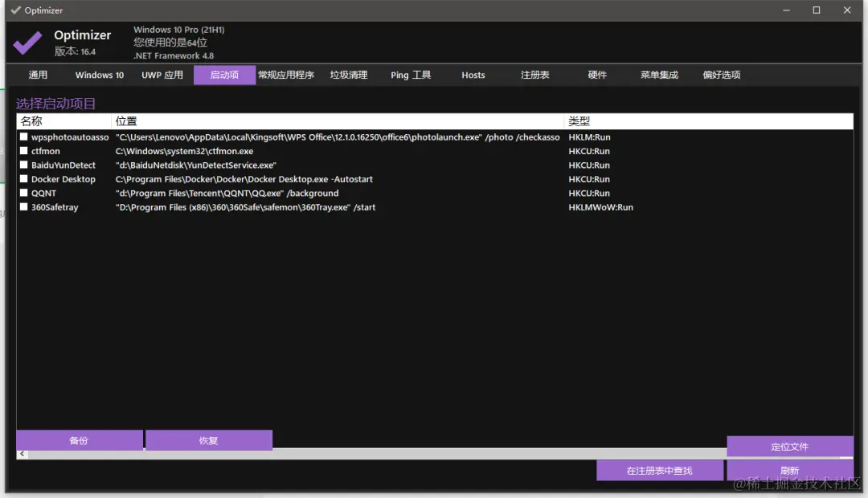The width and height of the screenshot is (868, 498).
Task: Sort by the 类型 column header
Action: pyautogui.click(x=709, y=121)
